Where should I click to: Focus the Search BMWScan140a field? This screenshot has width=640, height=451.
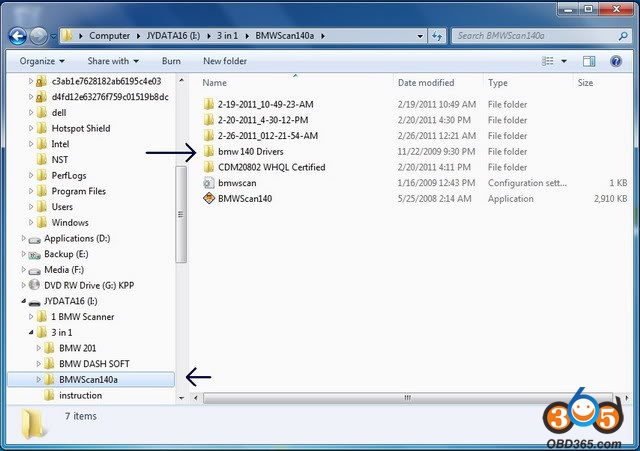click(540, 36)
